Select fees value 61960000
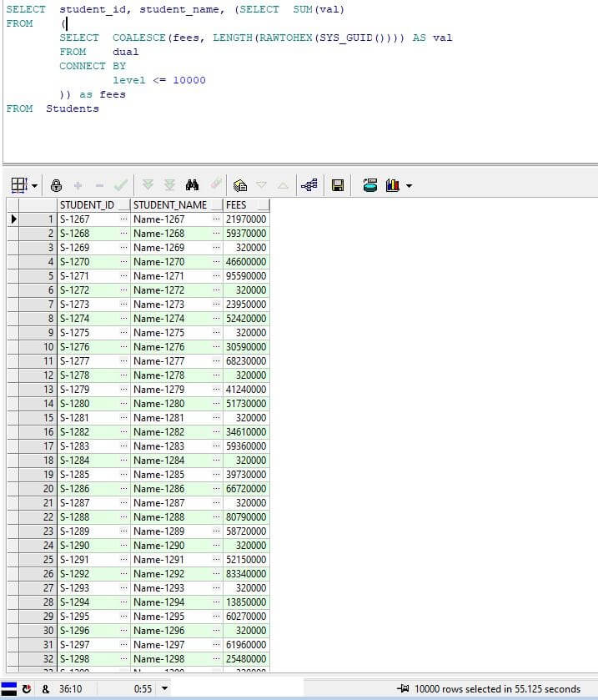 [246, 645]
